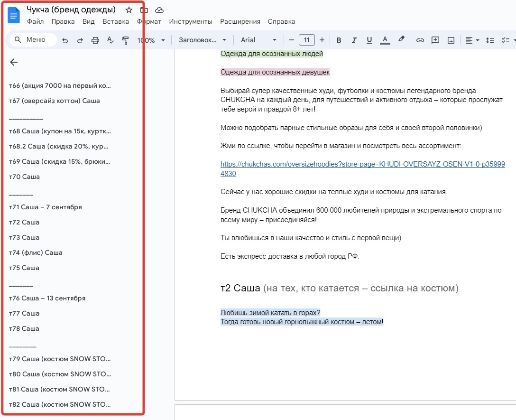Viewport: 516px width, 420px height.
Task: Close the outline with back arrow
Action: [x=14, y=62]
